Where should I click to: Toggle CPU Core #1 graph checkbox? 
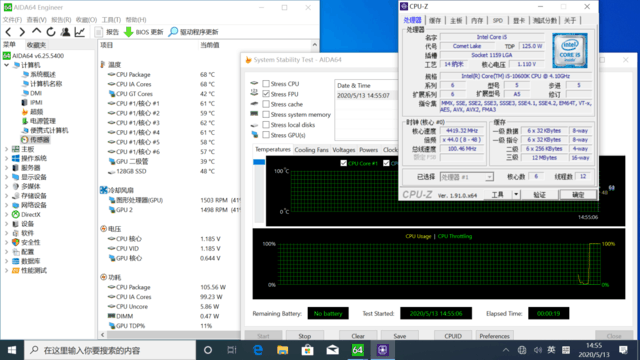pos(343,163)
